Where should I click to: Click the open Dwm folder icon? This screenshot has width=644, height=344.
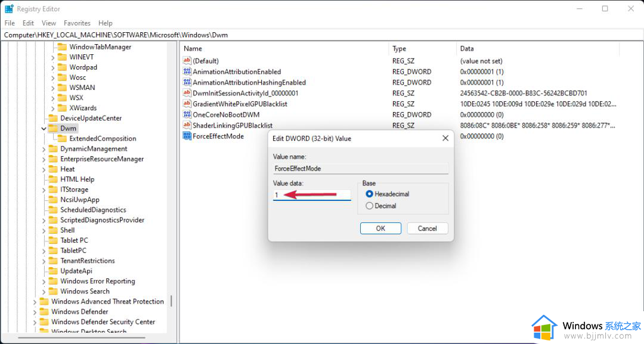coord(53,128)
